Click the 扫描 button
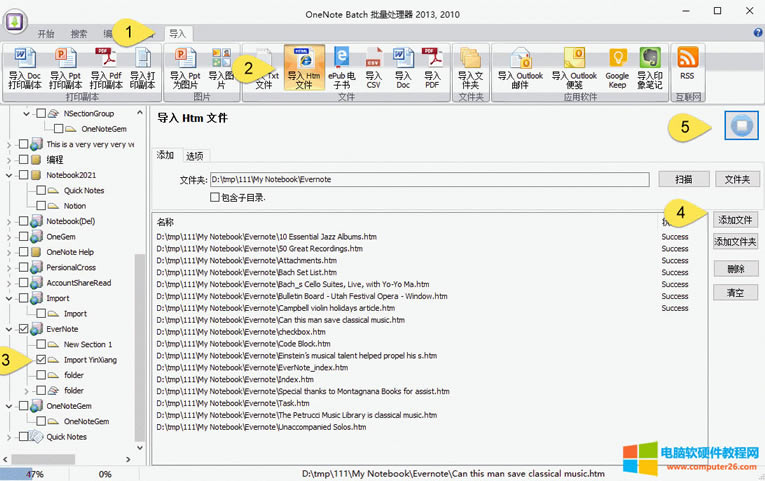765x481 pixels. (683, 179)
